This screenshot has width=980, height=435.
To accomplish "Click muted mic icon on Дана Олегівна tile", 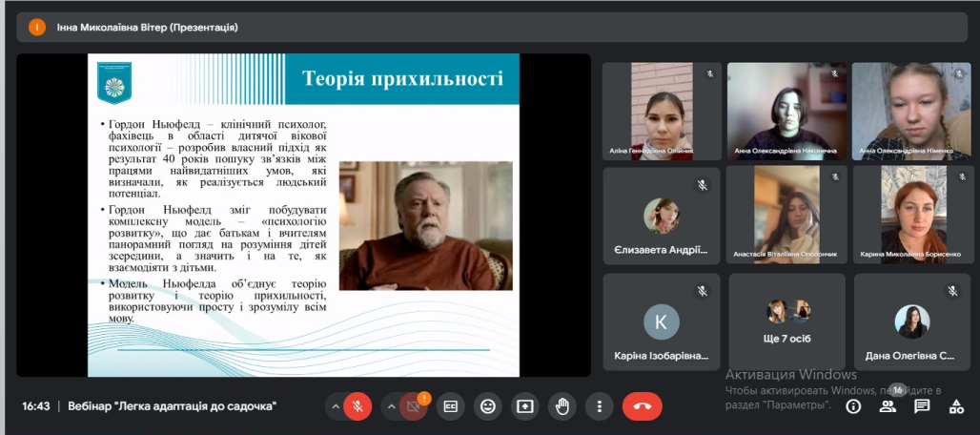I will 952,291.
